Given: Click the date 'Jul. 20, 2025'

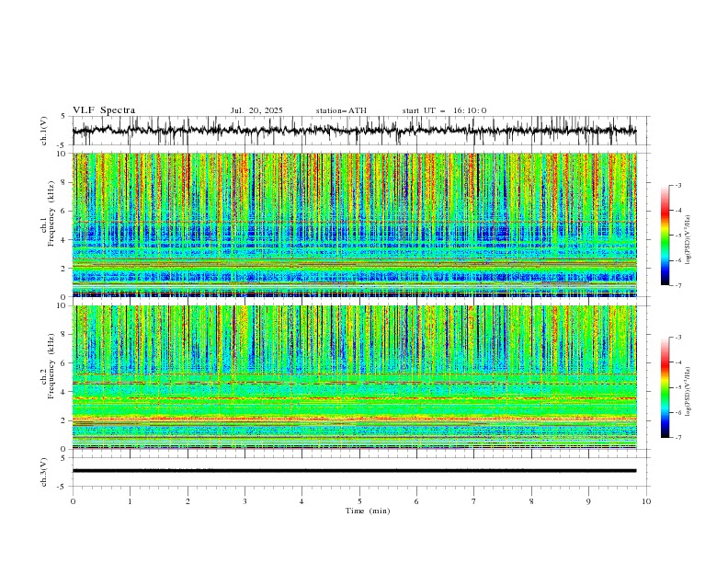Looking at the screenshot, I should pyautogui.click(x=256, y=110).
